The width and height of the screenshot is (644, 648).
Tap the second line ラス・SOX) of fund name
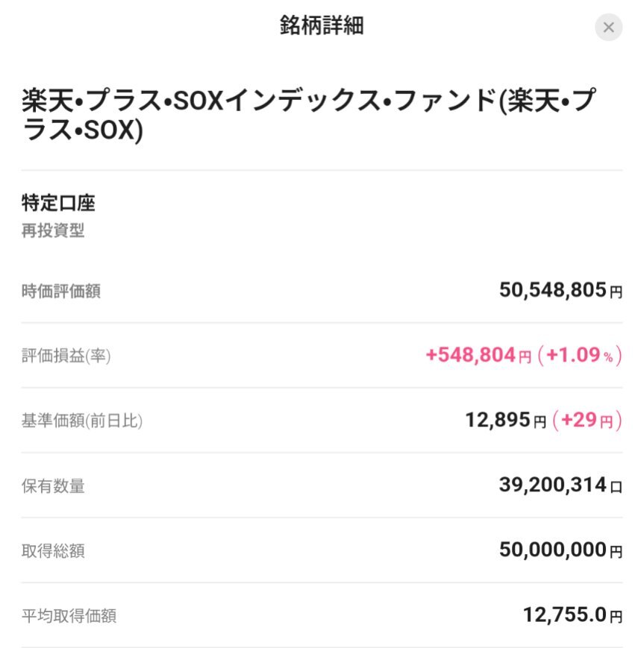pyautogui.click(x=82, y=130)
